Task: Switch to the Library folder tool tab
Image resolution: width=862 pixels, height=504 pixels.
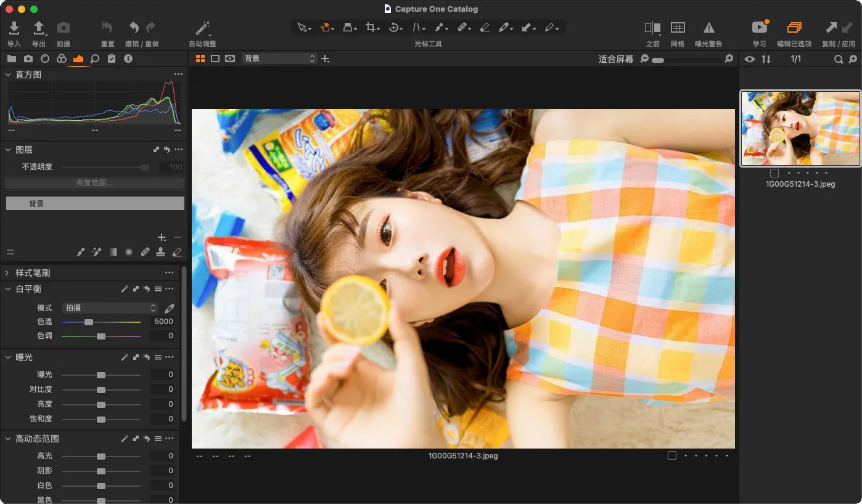Action: point(11,59)
